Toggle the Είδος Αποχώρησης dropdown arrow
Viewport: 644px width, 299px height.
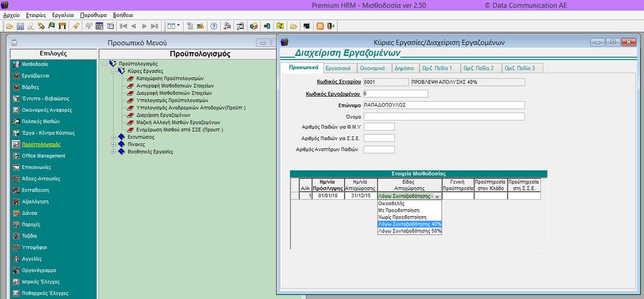(x=438, y=196)
